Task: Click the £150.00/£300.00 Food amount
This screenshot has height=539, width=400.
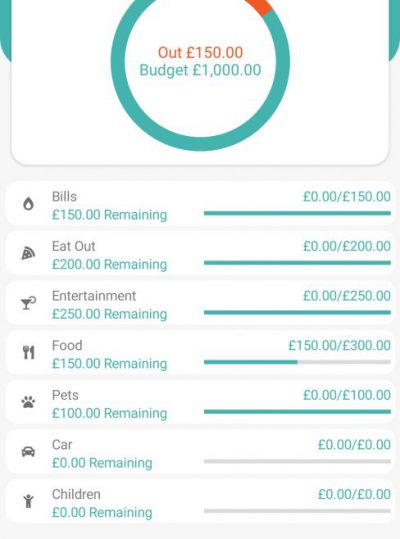Action: coord(339,345)
